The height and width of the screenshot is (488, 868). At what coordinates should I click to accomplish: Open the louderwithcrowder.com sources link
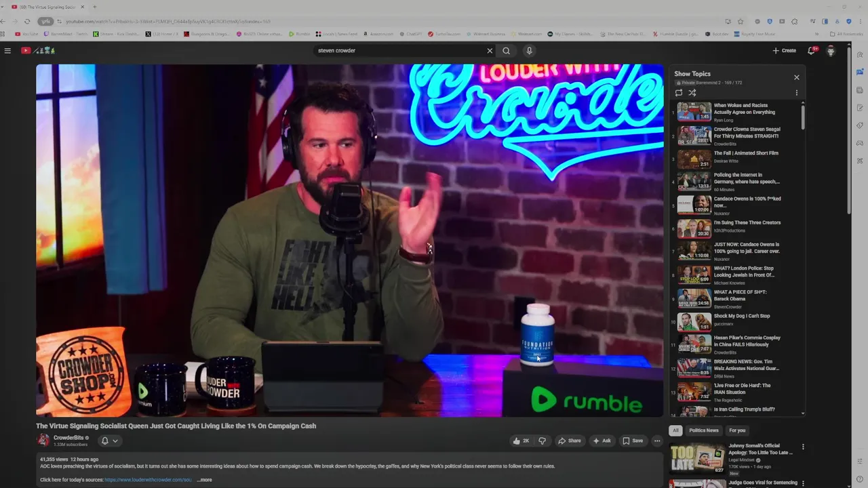[x=148, y=480]
